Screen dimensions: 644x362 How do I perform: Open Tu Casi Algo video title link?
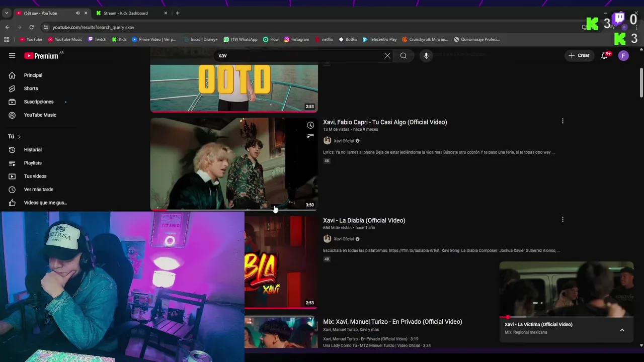pos(385,122)
